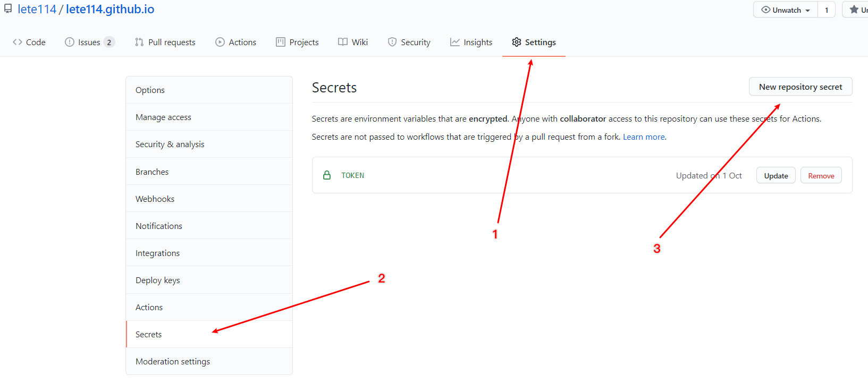The height and width of the screenshot is (392, 868).
Task: Open the Learn more link
Action: [x=643, y=137]
